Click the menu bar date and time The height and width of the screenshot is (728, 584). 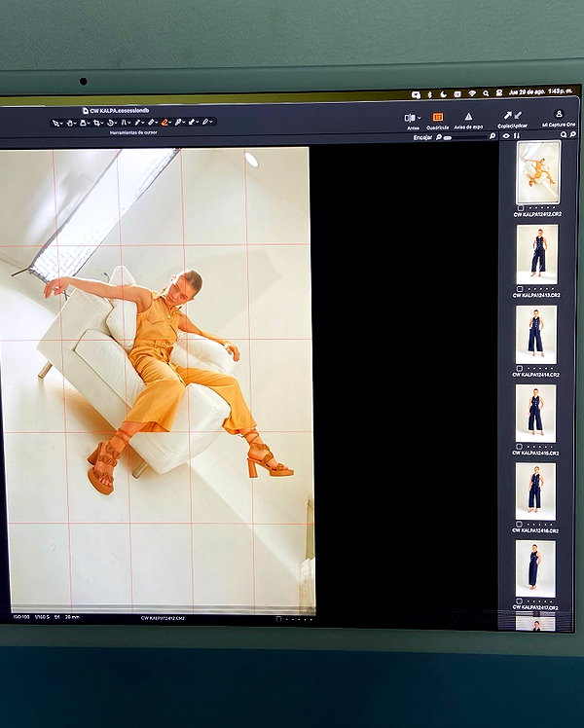pyautogui.click(x=540, y=91)
